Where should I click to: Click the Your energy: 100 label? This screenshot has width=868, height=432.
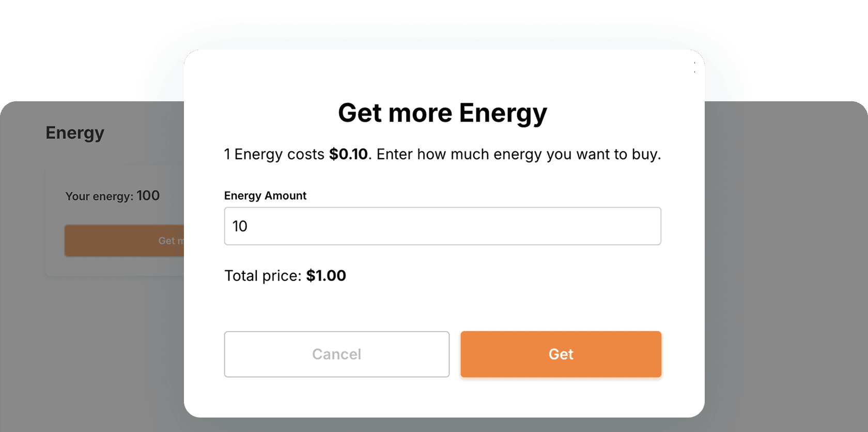112,196
